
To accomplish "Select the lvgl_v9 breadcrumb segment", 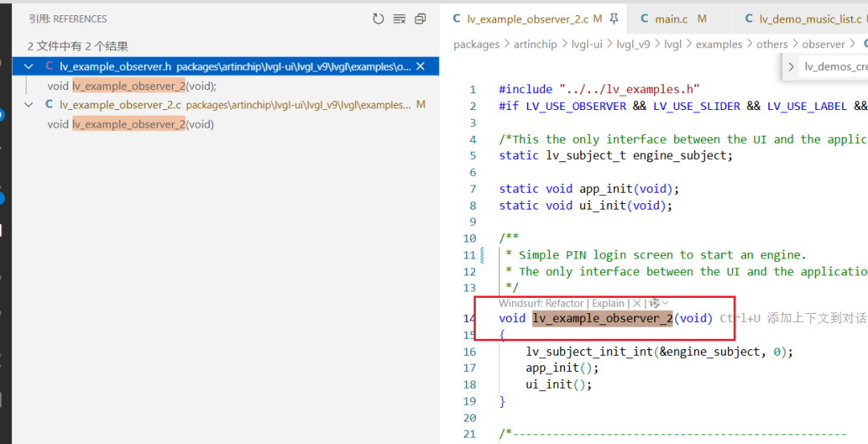I will 633,44.
